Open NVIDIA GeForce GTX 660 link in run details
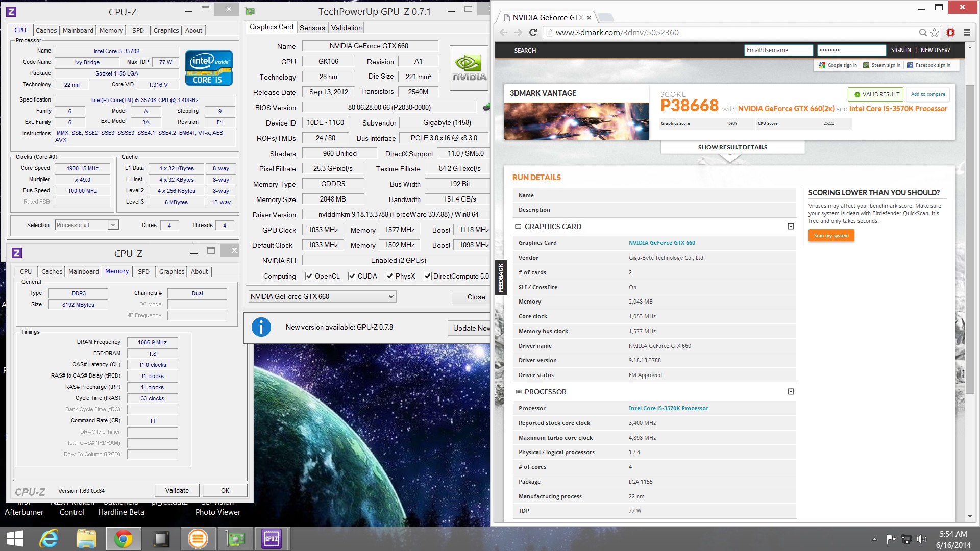Screen dimensions: 980x551 tap(661, 243)
